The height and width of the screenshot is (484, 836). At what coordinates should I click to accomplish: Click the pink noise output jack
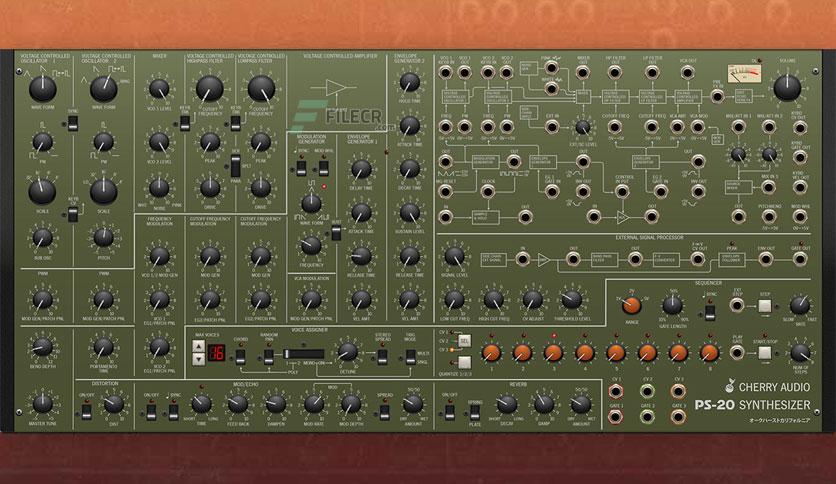551,68
